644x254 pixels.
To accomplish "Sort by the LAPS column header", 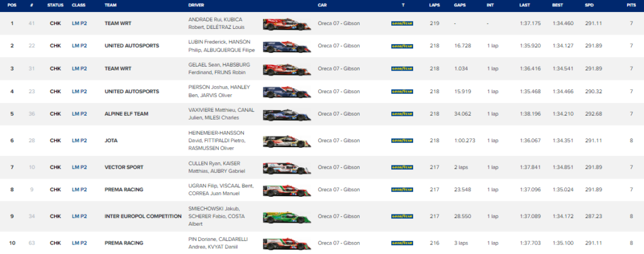I will (434, 5).
